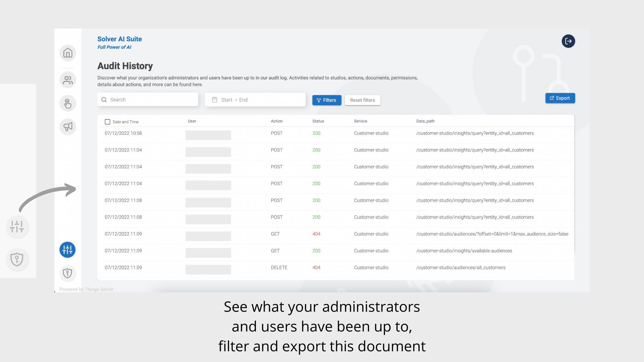The height and width of the screenshot is (362, 644).
Task: Click the Export button
Action: click(560, 98)
